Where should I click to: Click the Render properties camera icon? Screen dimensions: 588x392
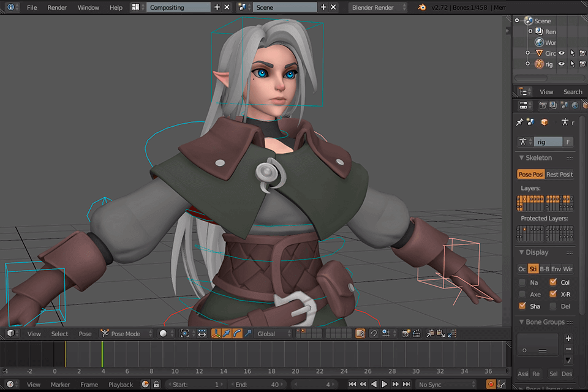click(x=543, y=105)
